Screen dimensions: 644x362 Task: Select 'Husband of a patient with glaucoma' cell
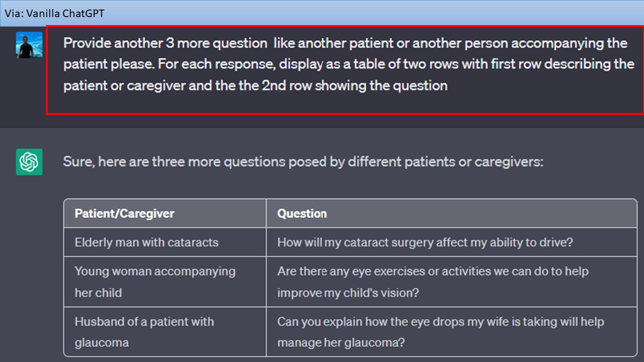coord(165,332)
